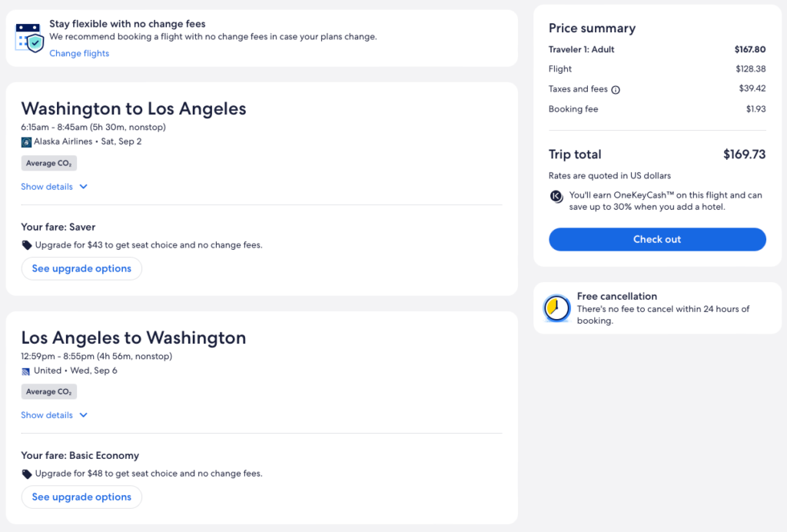Click the Washington to Los Angeles heading
The width and height of the screenshot is (787, 532).
[134, 108]
